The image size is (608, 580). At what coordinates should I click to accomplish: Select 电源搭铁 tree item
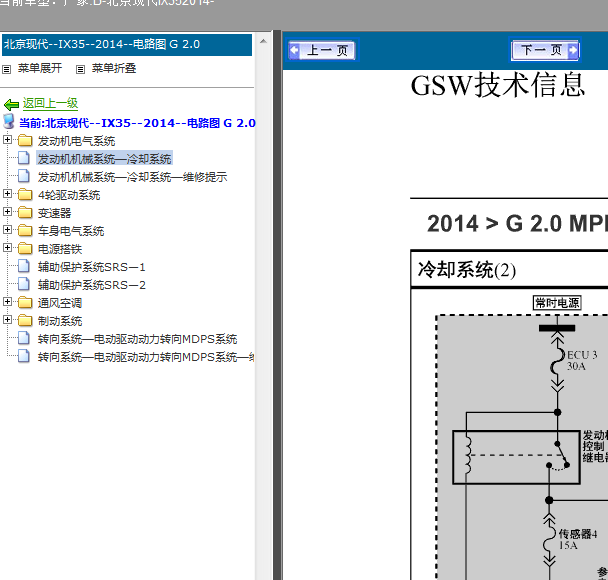click(x=60, y=249)
